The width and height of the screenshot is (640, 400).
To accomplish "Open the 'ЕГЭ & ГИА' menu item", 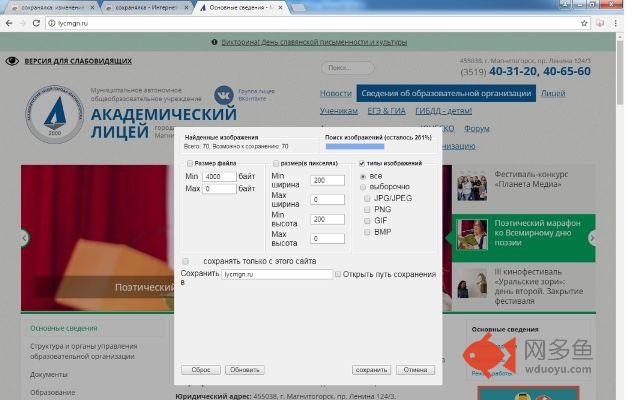I will (387, 111).
